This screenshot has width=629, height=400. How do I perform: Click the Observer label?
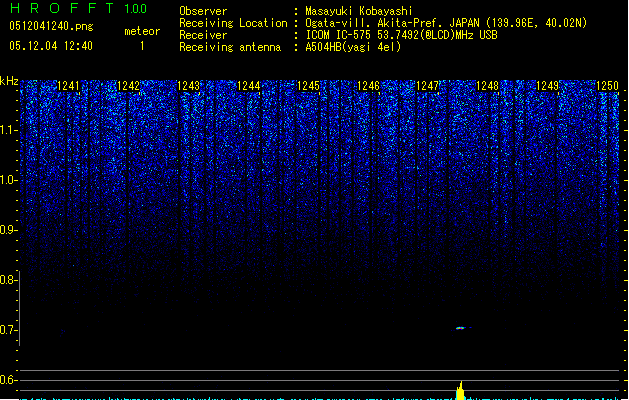tap(203, 11)
